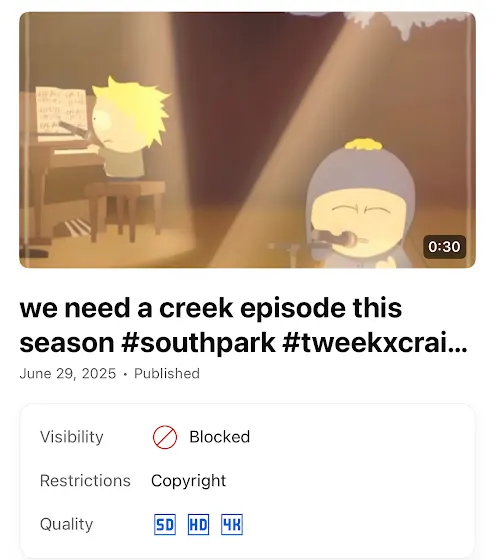Click the 4K quality icon
495x560 pixels.
click(232, 525)
